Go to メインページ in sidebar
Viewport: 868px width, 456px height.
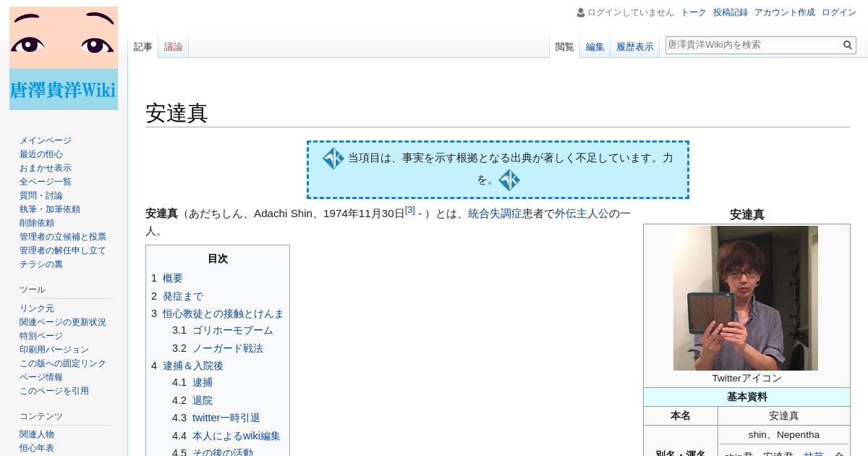46,140
